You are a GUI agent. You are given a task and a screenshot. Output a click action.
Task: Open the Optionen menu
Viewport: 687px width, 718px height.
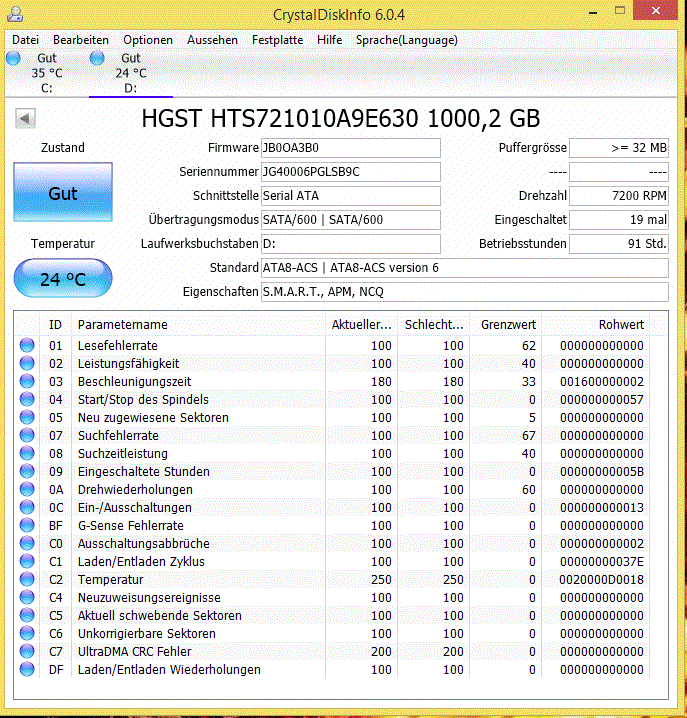(x=148, y=40)
